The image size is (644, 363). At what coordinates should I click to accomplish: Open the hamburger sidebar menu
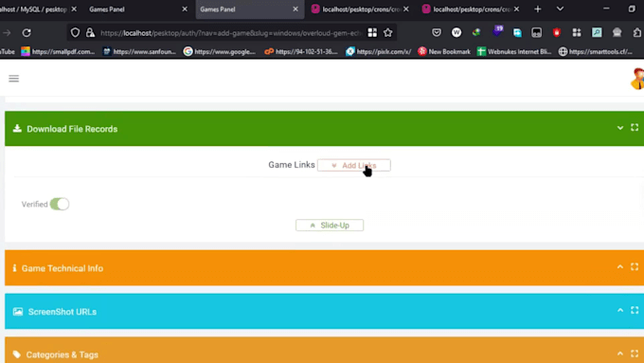tap(13, 79)
